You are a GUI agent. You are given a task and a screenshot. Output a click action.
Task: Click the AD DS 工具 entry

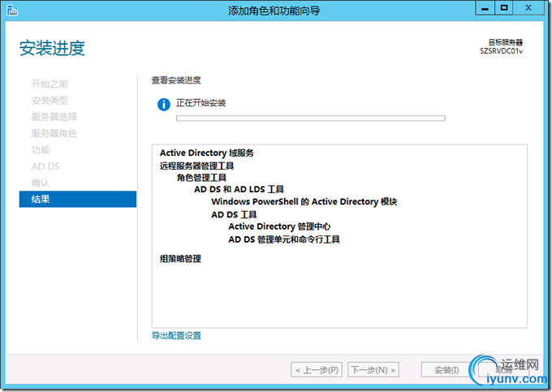pos(234,214)
